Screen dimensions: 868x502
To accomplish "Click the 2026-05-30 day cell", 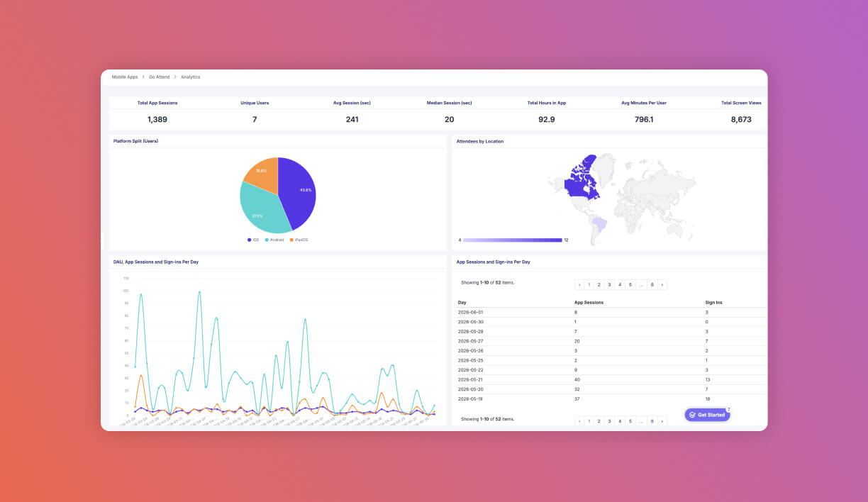I will [471, 322].
